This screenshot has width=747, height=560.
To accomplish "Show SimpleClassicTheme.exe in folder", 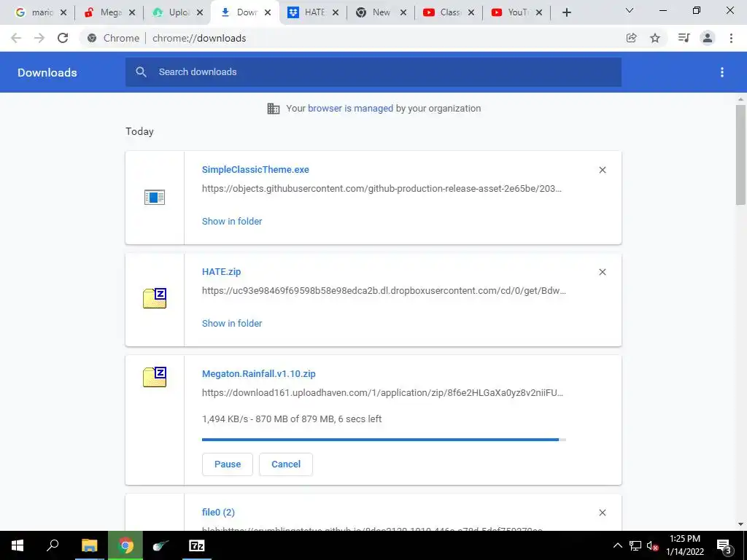I will pyautogui.click(x=232, y=222).
